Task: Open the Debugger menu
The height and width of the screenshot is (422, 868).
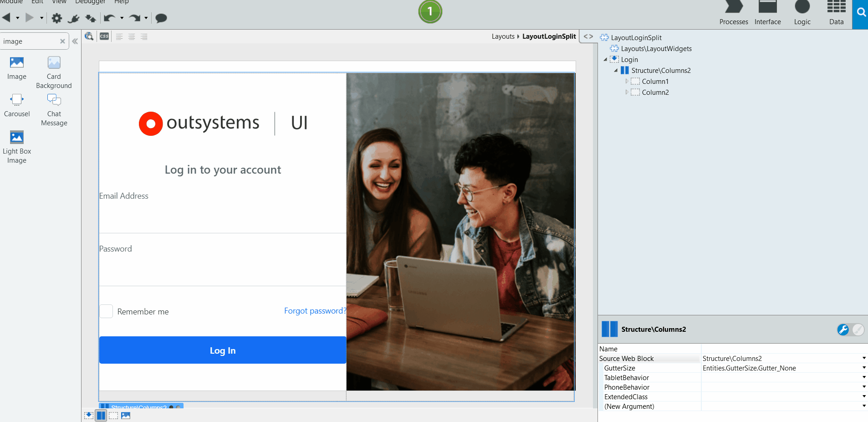Action: coord(90,2)
